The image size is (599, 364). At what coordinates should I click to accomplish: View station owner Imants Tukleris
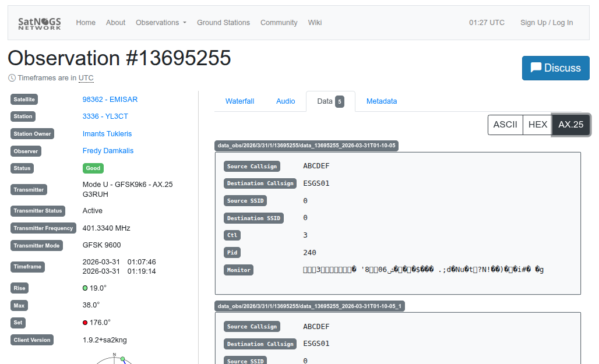click(107, 134)
